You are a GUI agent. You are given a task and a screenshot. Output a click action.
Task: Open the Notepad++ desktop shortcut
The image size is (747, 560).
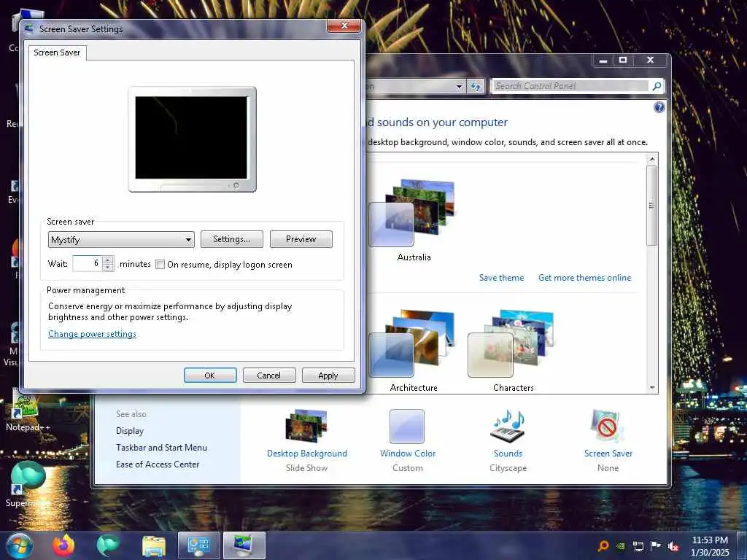click(x=28, y=410)
